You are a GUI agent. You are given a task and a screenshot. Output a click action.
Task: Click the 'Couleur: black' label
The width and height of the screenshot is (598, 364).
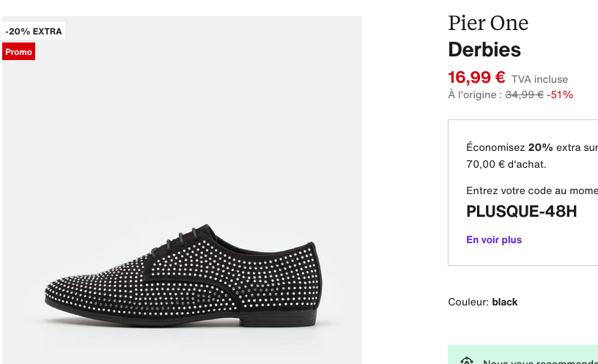click(483, 302)
